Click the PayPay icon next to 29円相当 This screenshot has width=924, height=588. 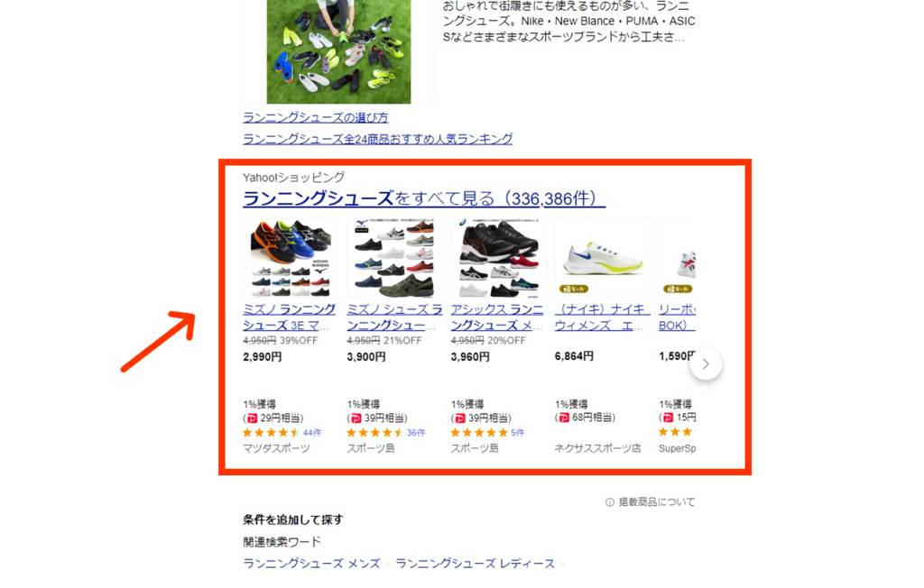[253, 418]
